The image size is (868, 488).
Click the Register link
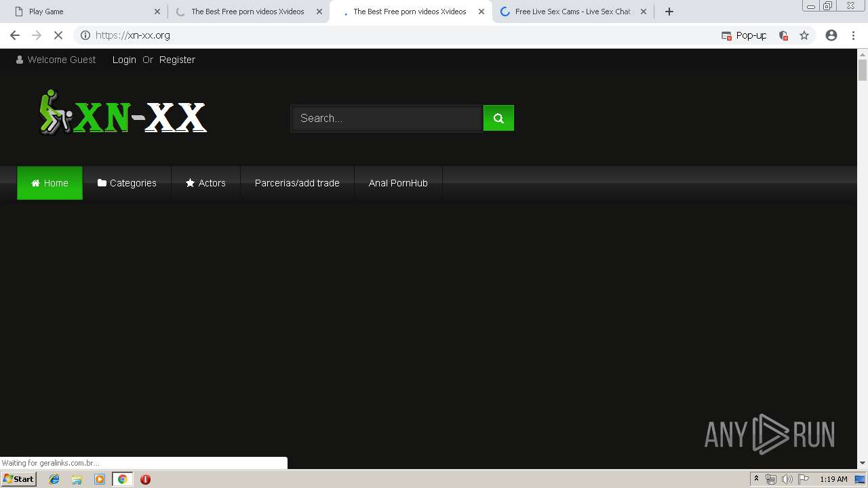[x=177, y=60]
